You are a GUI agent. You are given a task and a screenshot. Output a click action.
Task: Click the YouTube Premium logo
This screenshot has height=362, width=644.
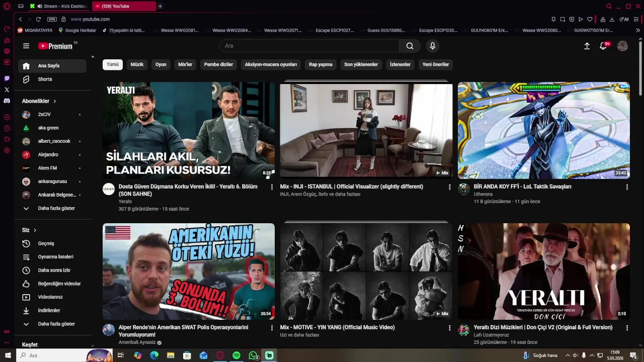pyautogui.click(x=55, y=46)
